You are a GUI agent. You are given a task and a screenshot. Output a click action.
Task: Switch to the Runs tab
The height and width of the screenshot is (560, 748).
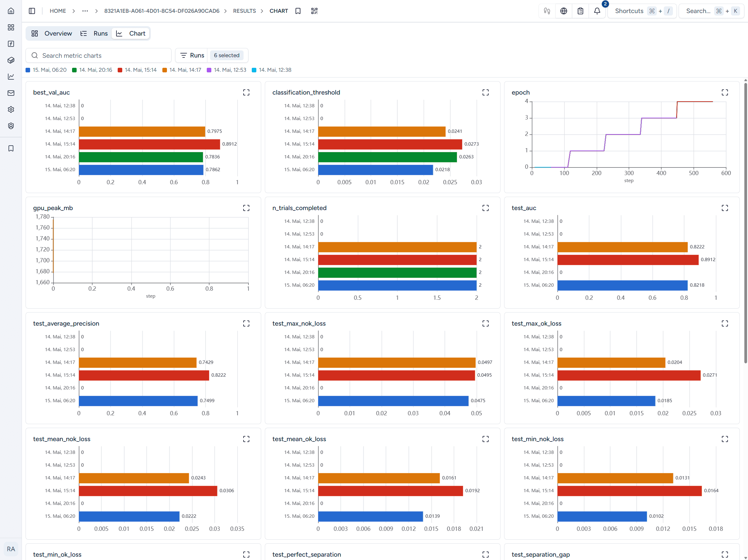pyautogui.click(x=94, y=33)
